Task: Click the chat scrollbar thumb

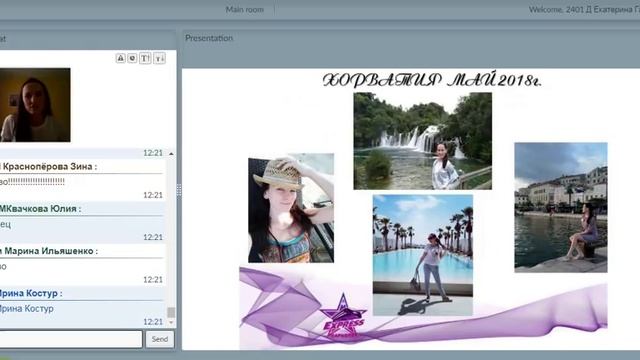Action: tap(171, 312)
